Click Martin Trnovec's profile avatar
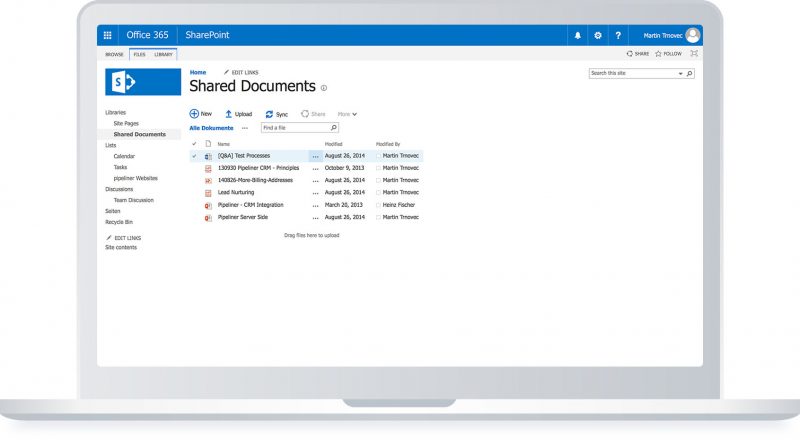Viewport: 800px width, 440px height. [x=692, y=35]
